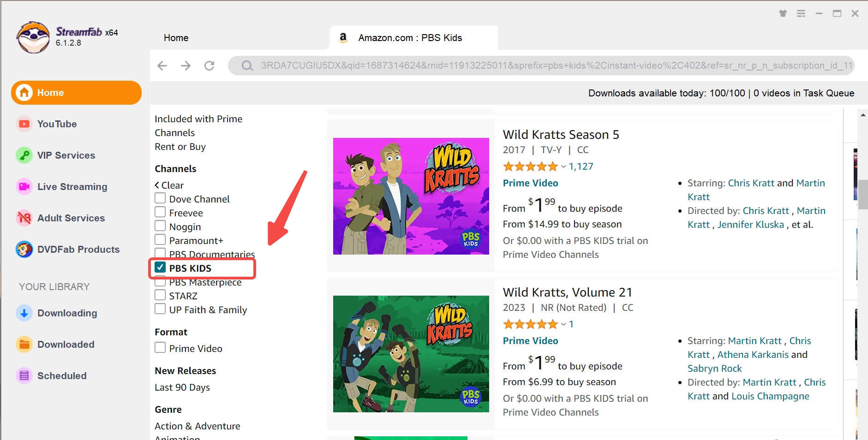
Task: Clear the Channels filter
Action: (x=169, y=185)
